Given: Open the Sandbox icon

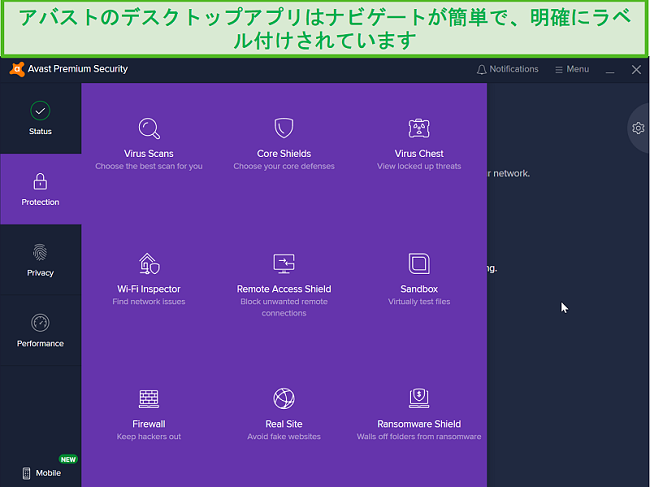Looking at the screenshot, I should click(419, 264).
